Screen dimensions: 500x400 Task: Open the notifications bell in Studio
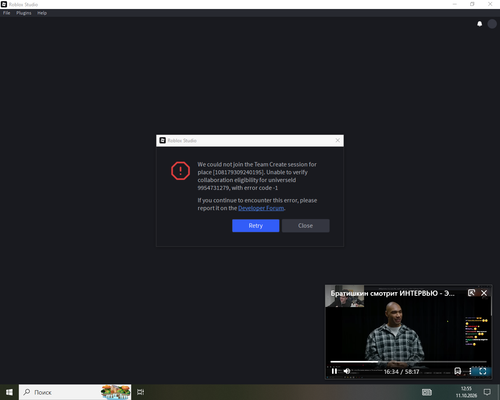pos(479,24)
